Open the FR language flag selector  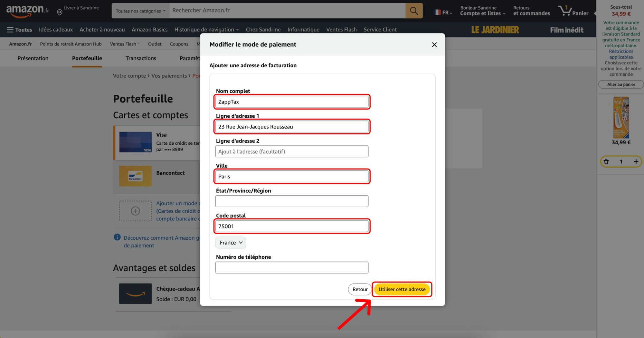point(443,13)
